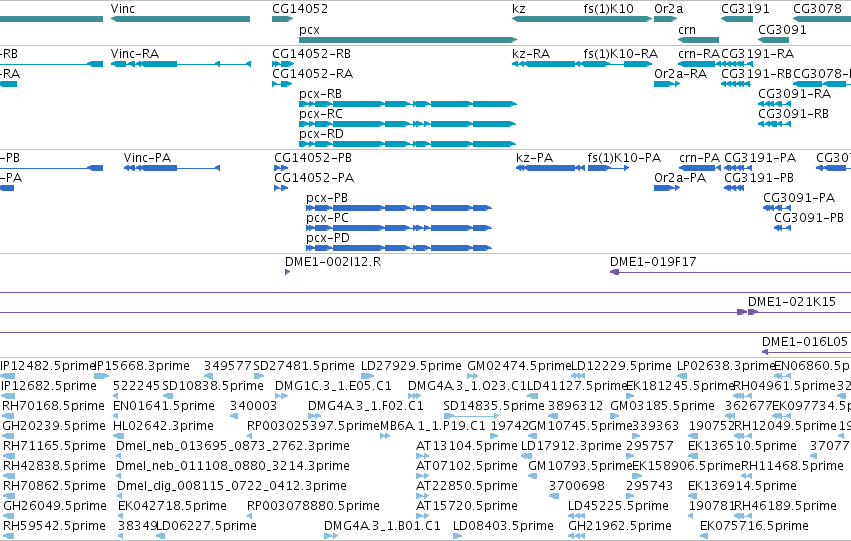
Task: Click the LP02638.3prime EST label
Action: [726, 365]
